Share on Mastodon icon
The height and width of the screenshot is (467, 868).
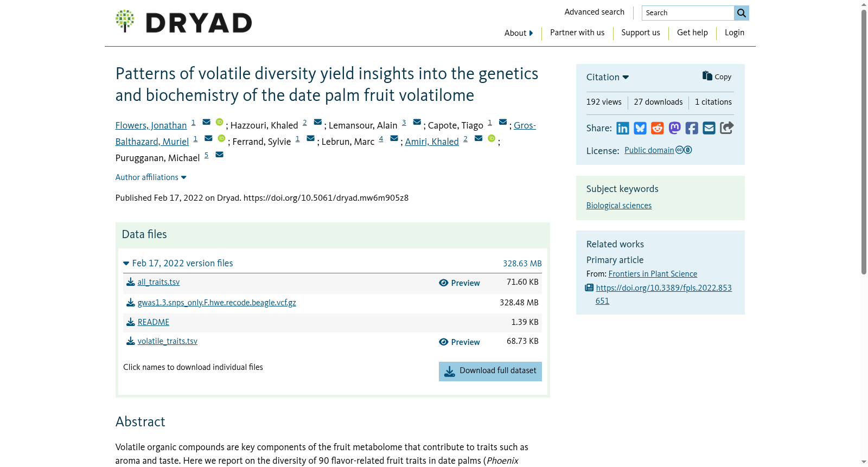coord(675,128)
